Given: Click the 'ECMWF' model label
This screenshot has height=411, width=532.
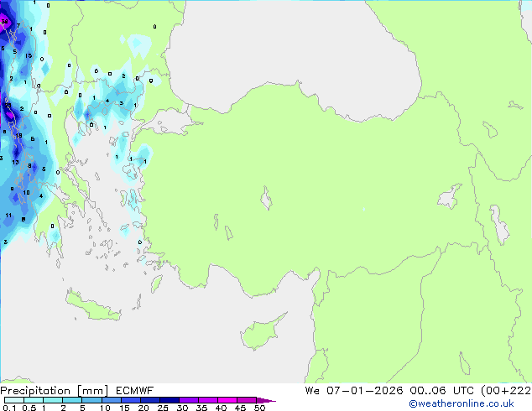Looking at the screenshot, I should pos(135,391).
